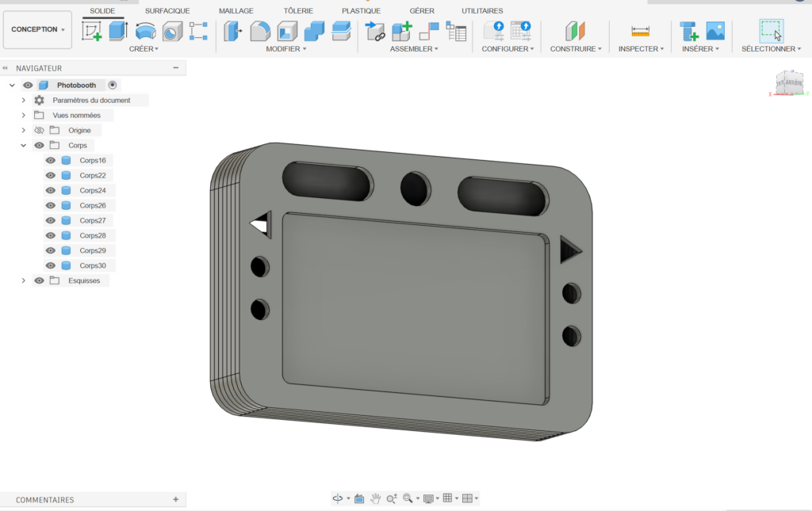
Task: Select the Joint tool in Assembler
Action: [428, 31]
